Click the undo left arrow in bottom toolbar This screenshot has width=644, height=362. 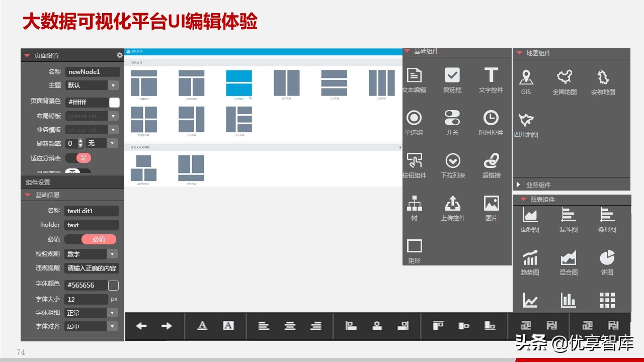pyautogui.click(x=141, y=326)
